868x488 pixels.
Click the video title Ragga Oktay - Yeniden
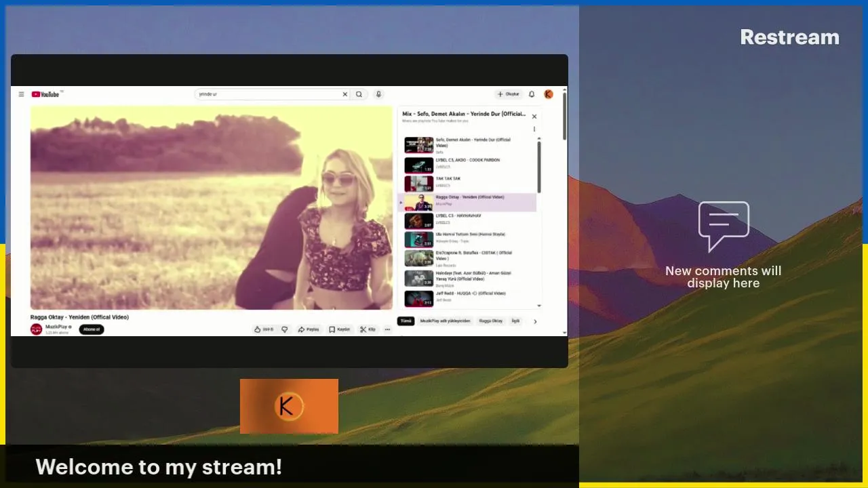point(79,317)
